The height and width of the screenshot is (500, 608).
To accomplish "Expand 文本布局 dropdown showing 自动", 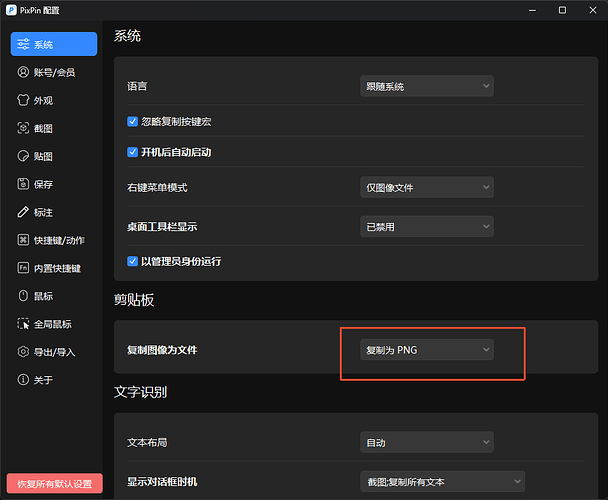I will point(427,442).
